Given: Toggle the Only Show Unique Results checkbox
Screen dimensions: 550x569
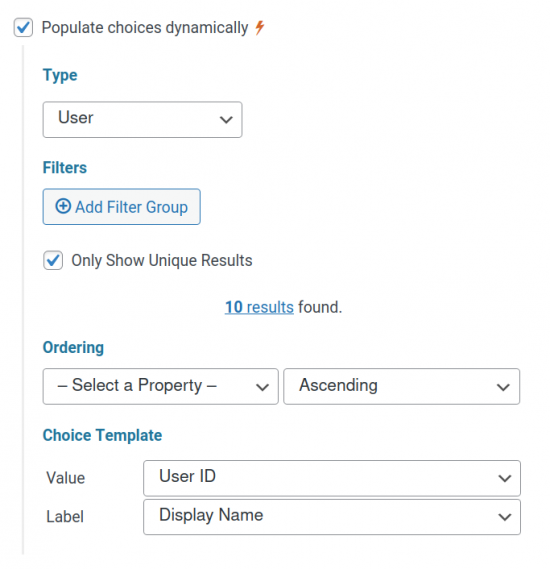Looking at the screenshot, I should coord(53,260).
